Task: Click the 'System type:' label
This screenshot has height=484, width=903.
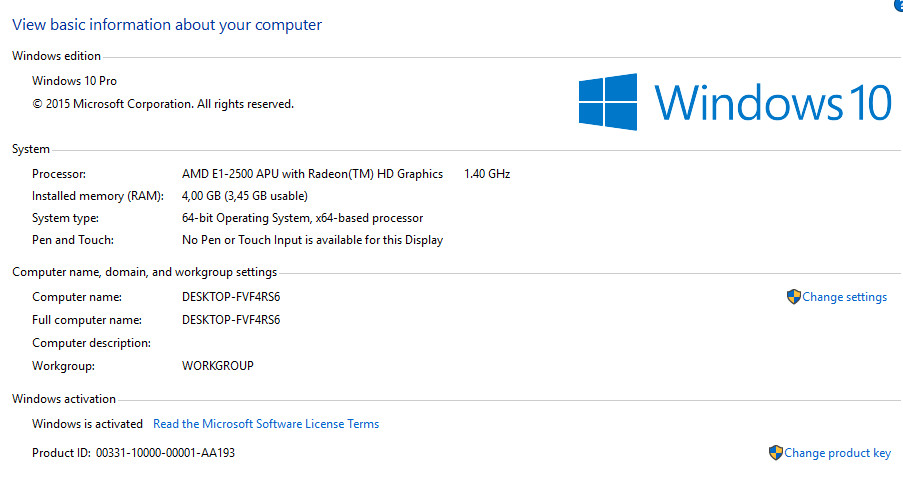Action: 66,218
